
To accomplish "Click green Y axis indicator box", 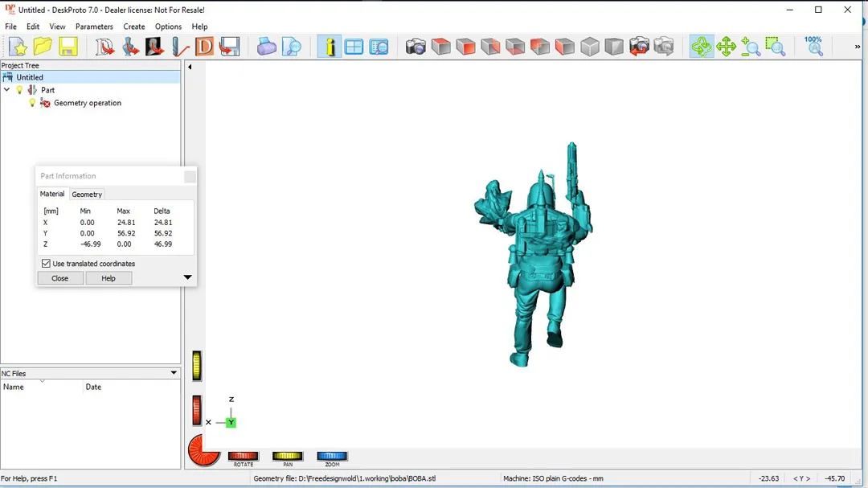I will pos(231,423).
